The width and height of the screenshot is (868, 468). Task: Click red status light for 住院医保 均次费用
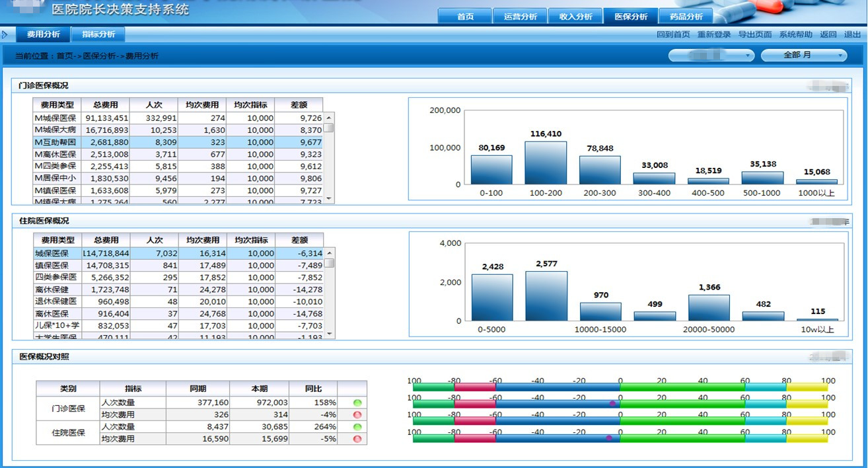tap(357, 439)
